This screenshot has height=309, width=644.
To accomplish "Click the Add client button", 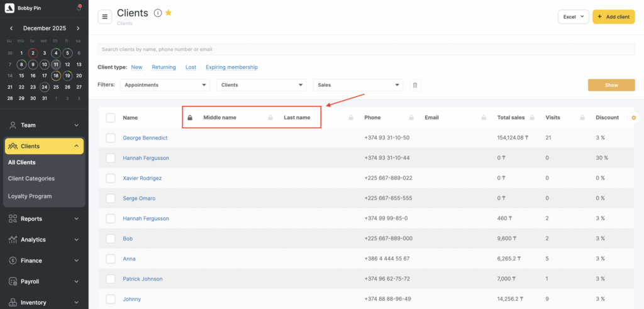I will pos(613,17).
